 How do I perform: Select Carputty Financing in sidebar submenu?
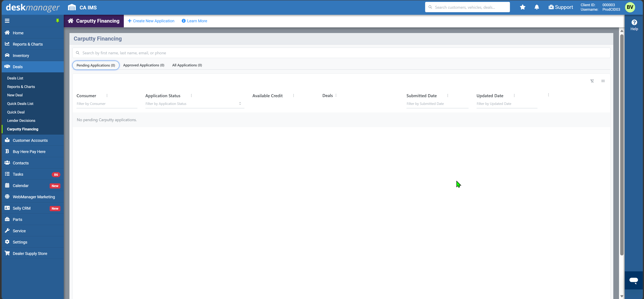(22, 129)
